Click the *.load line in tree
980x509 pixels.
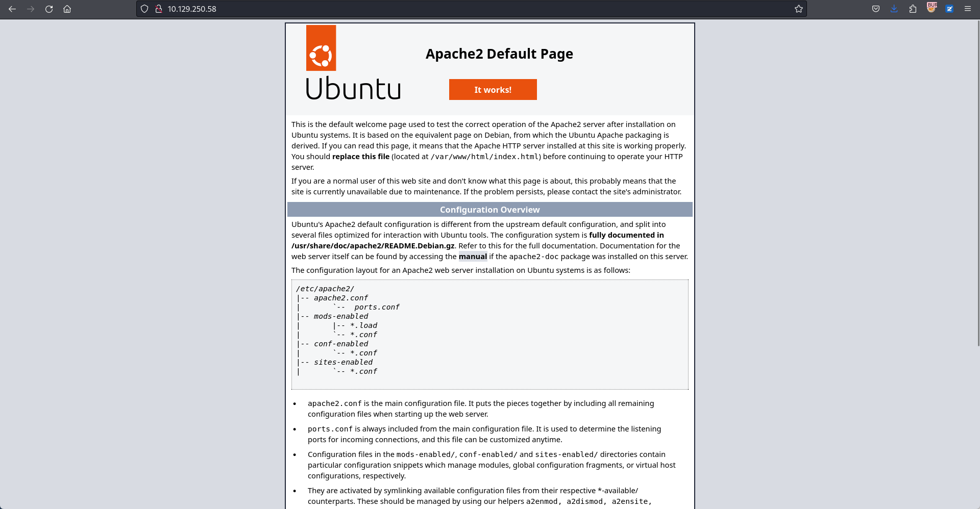(363, 325)
